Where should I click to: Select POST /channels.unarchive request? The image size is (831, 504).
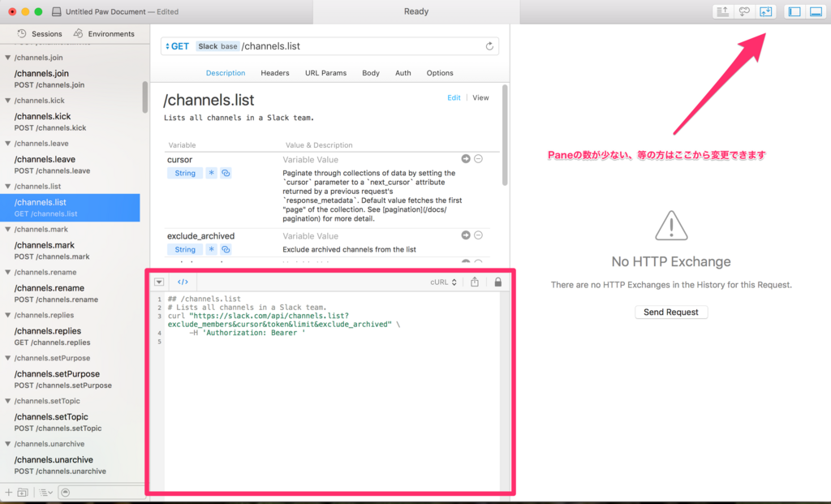pos(70,465)
